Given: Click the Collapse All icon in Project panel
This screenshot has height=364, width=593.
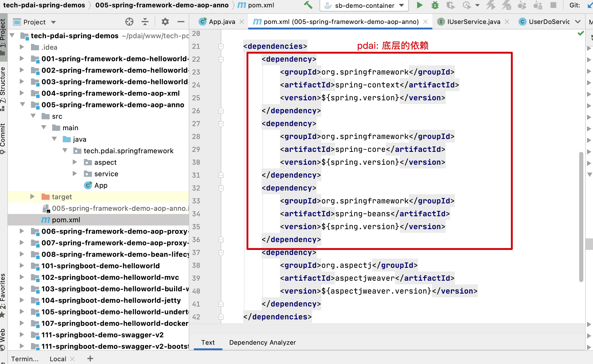Looking at the screenshot, I should (145, 22).
